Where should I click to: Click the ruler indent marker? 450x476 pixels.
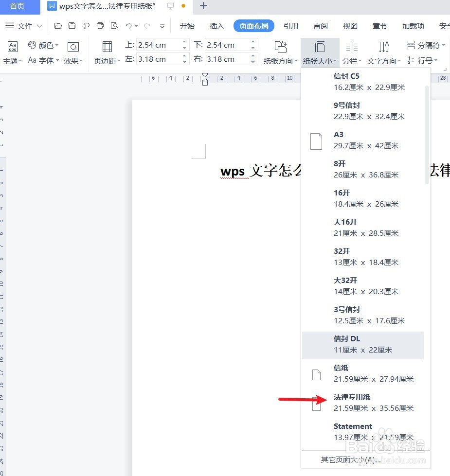point(205,79)
